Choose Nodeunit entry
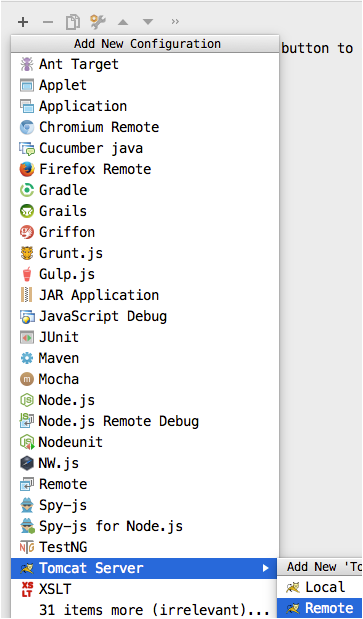 pos(145,442)
